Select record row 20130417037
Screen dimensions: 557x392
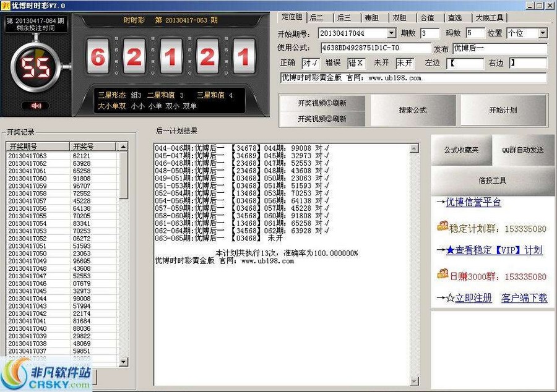(x=63, y=351)
